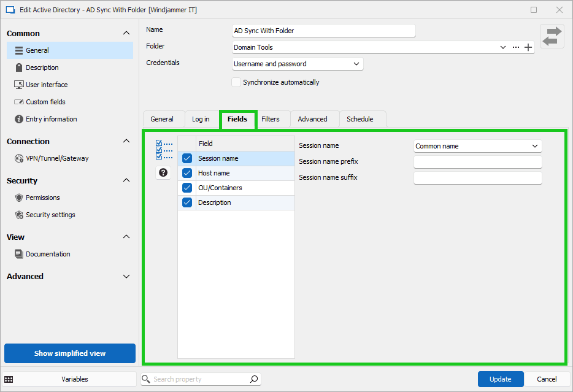Click the Update button
The height and width of the screenshot is (392, 573).
[500, 379]
